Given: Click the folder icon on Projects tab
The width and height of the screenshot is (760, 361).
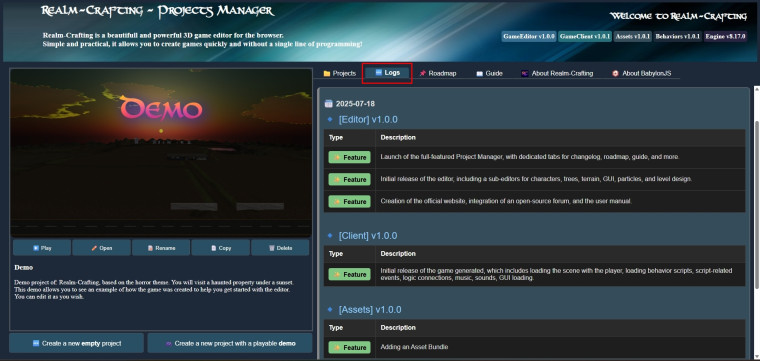Looking at the screenshot, I should 327,74.
